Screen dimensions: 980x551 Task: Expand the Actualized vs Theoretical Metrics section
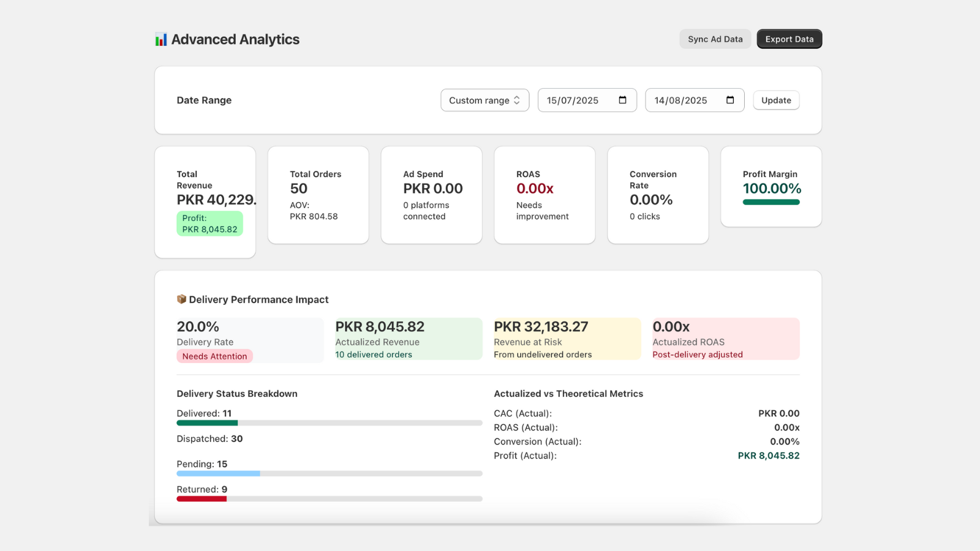(568, 394)
